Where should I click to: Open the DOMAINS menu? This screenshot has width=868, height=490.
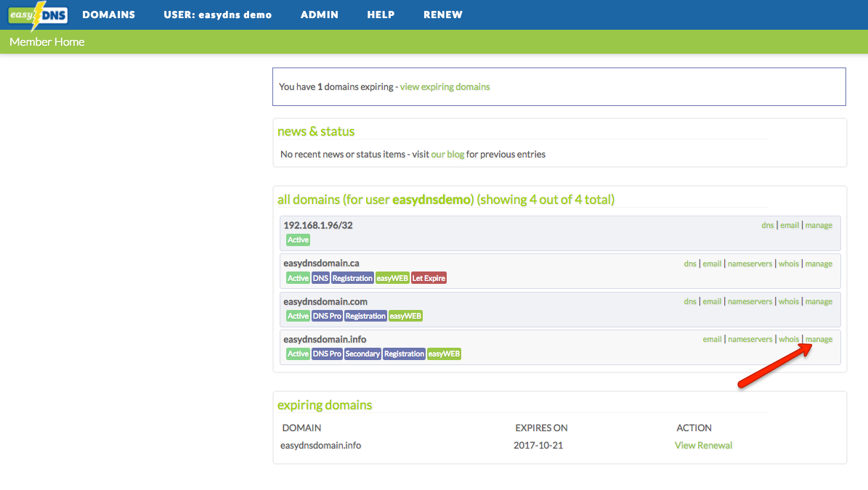pos(108,15)
